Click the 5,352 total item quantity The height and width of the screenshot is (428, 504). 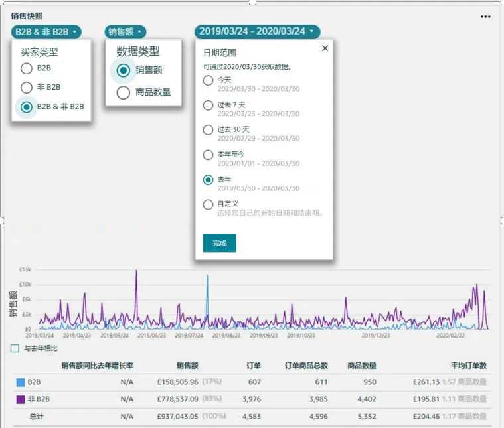click(367, 417)
